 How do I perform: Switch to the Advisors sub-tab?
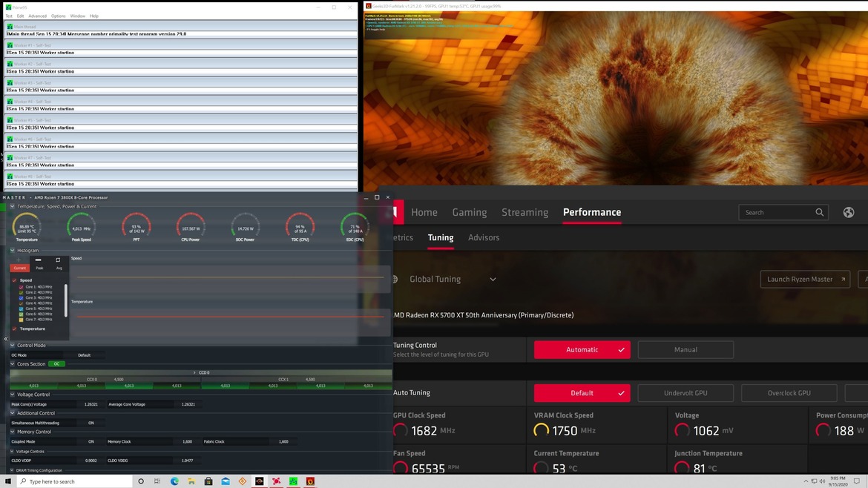(484, 237)
